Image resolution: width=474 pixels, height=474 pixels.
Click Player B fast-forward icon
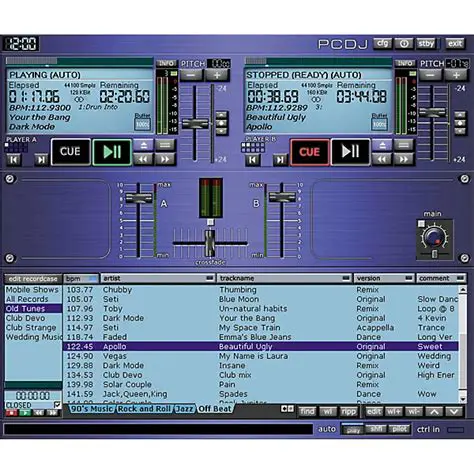[404, 160]
